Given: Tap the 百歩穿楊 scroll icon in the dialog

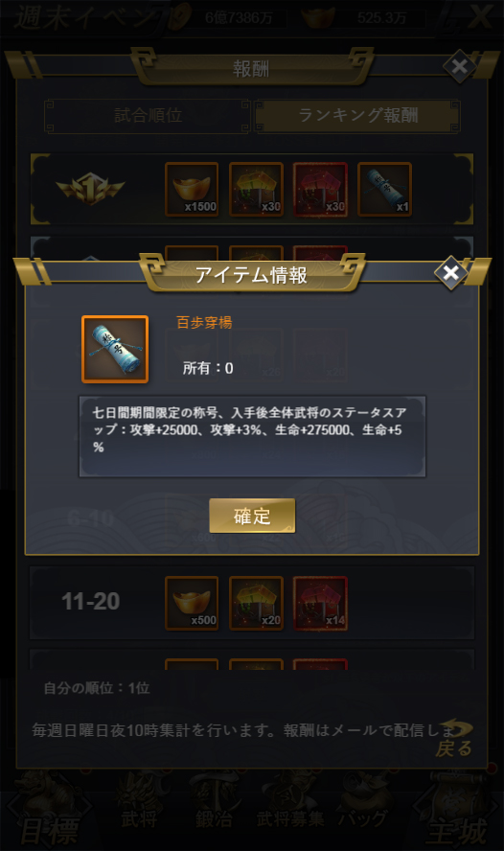Looking at the screenshot, I should pyautogui.click(x=115, y=350).
